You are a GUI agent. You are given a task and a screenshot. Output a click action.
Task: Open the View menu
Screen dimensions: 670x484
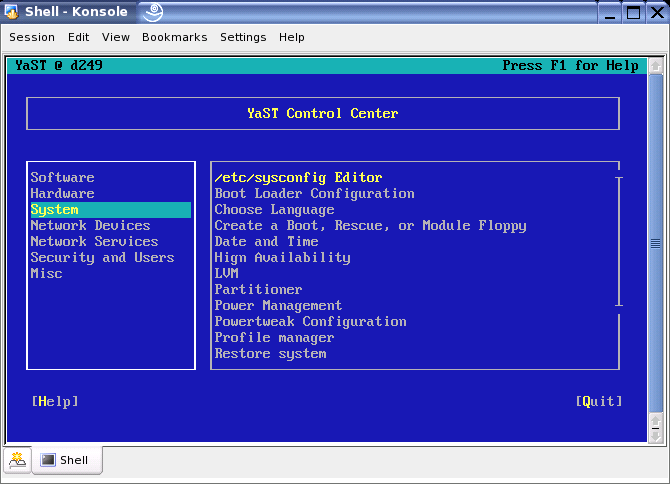click(115, 37)
